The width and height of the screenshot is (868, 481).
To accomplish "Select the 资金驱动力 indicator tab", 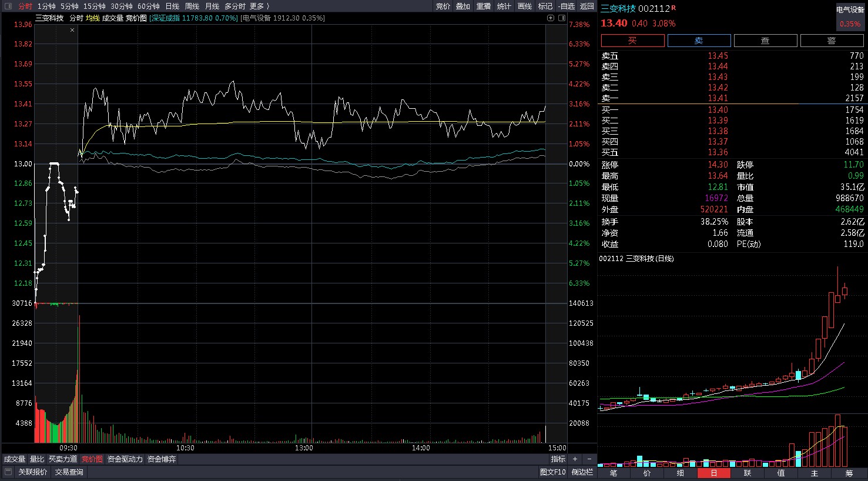I will 125,459.
